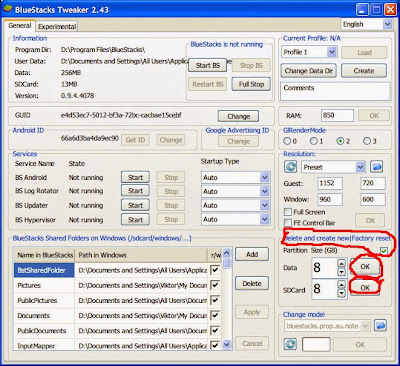The image size is (400, 366).
Task: Toggle r/w checkbox for Documents folder
Action: point(215,315)
